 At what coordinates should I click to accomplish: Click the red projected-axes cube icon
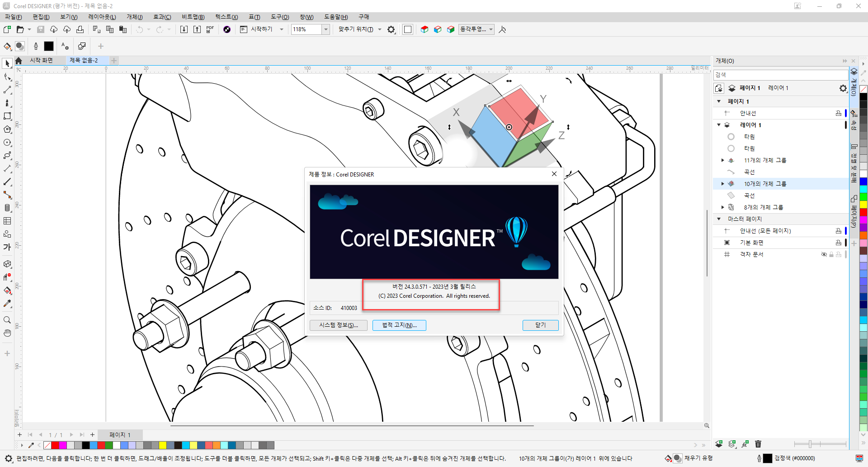(425, 29)
